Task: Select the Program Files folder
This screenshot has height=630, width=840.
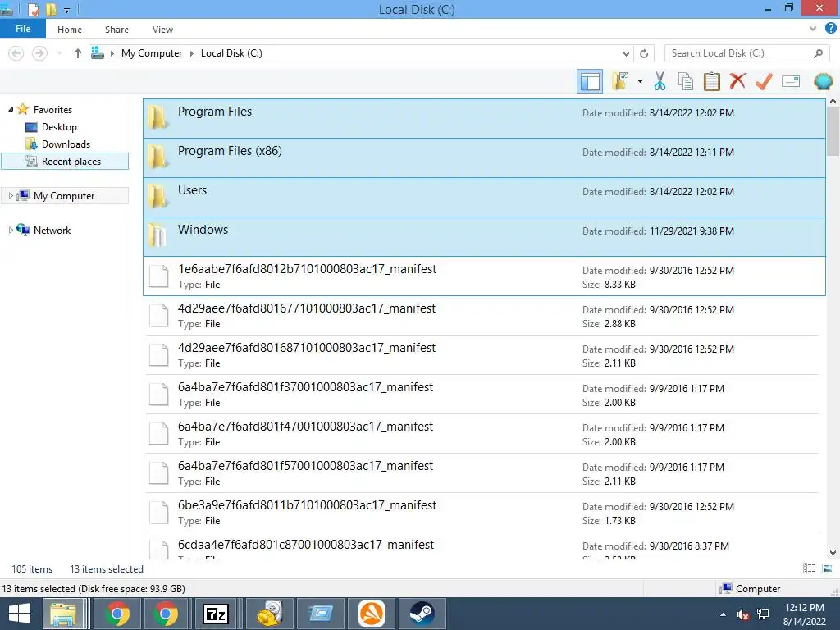Action: [x=484, y=118]
